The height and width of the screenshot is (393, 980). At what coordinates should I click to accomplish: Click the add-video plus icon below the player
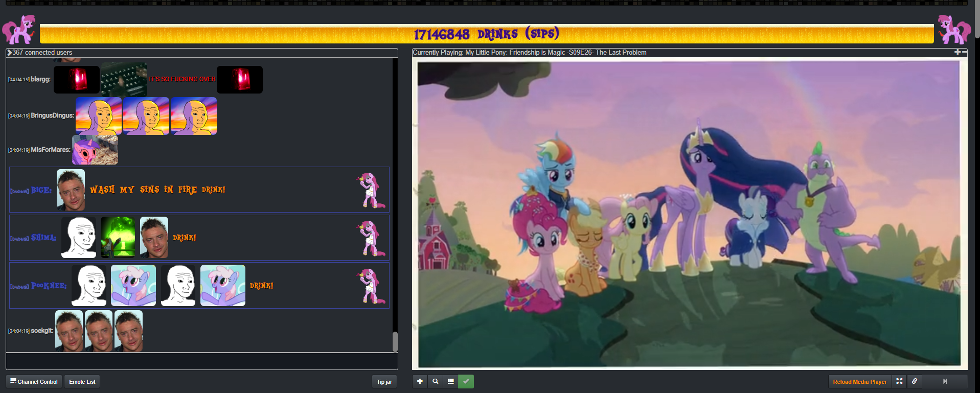(x=420, y=381)
